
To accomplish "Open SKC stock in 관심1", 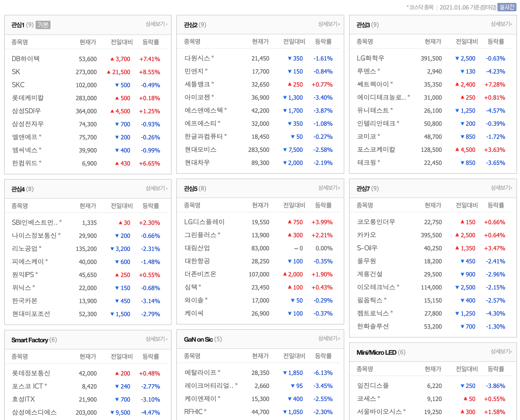I will [18, 85].
